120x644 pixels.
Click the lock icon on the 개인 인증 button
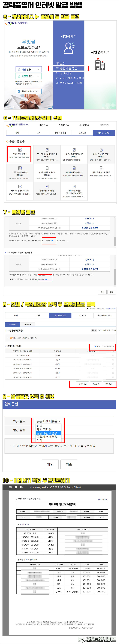pos(19,69)
